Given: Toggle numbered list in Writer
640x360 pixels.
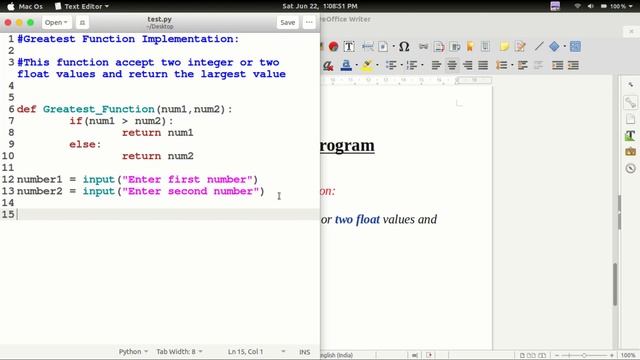Looking at the screenshot, I should tap(412, 65).
